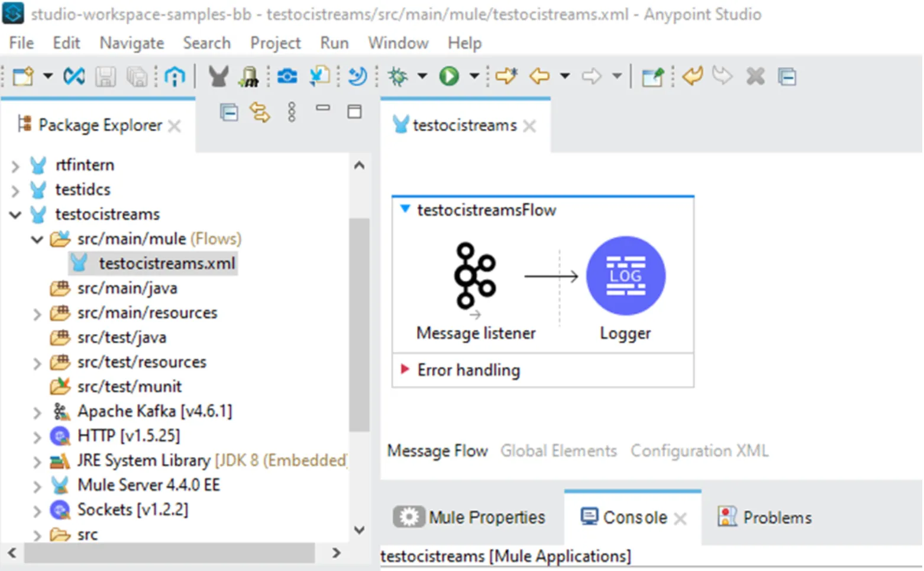Click the Anypoint Exchange toolbar icon

coord(74,76)
